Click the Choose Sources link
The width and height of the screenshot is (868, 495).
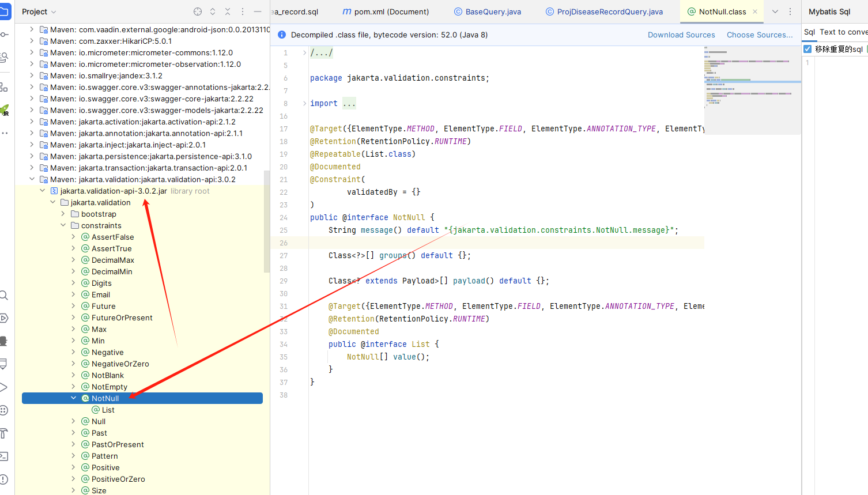[759, 35]
